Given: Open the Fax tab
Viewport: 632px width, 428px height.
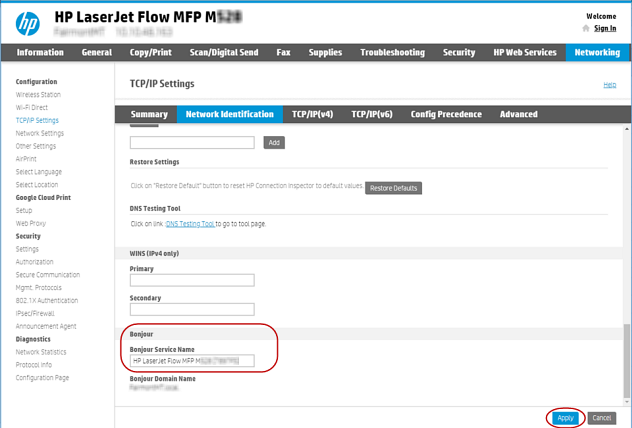Looking at the screenshot, I should click(x=283, y=52).
